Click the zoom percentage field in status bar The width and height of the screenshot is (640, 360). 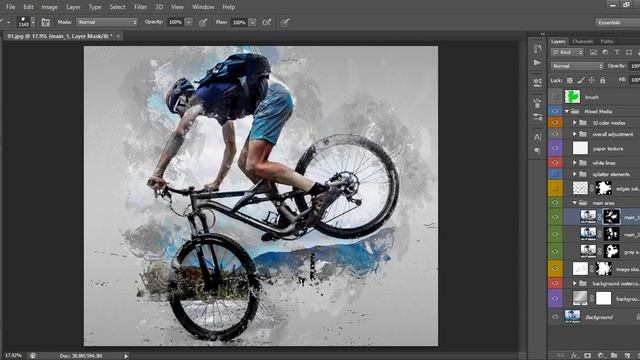13,356
